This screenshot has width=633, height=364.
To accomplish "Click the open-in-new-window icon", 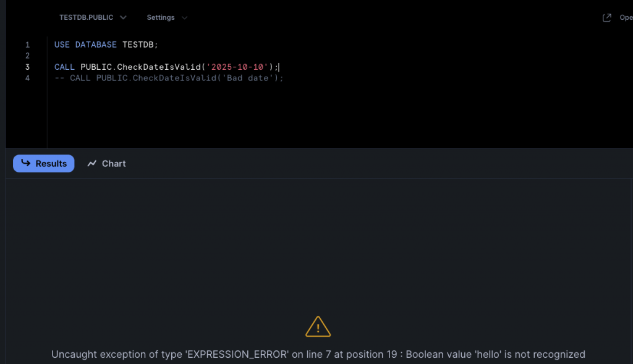I will pos(606,17).
